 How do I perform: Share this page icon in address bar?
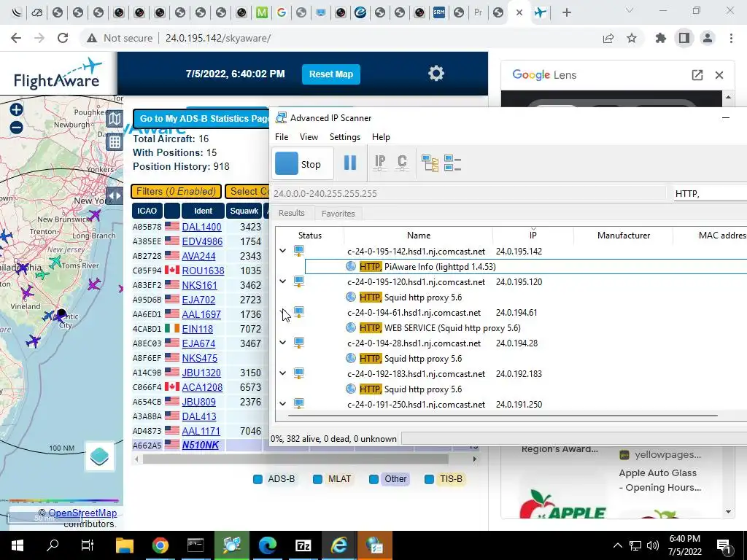click(x=608, y=38)
